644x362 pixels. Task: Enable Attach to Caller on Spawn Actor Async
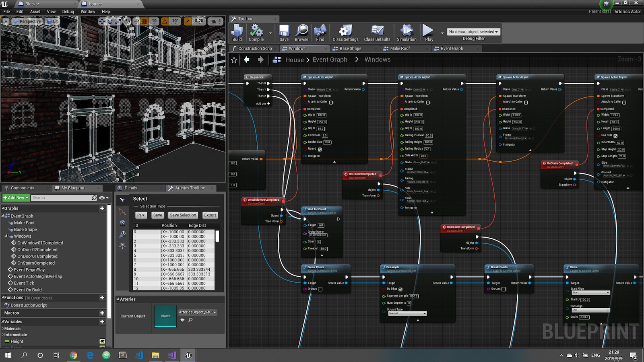(x=330, y=102)
